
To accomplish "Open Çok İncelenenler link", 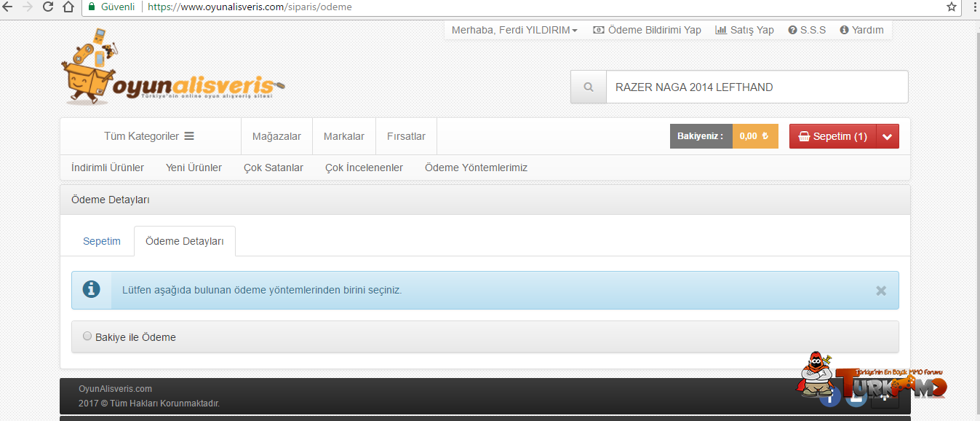I will 364,168.
